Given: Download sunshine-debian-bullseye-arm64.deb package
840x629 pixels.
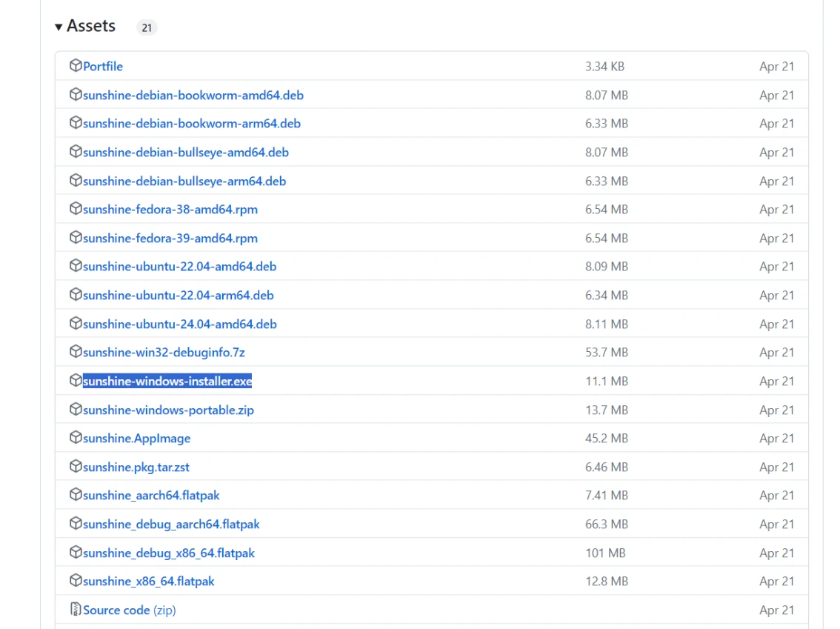Looking at the screenshot, I should coord(184,182).
